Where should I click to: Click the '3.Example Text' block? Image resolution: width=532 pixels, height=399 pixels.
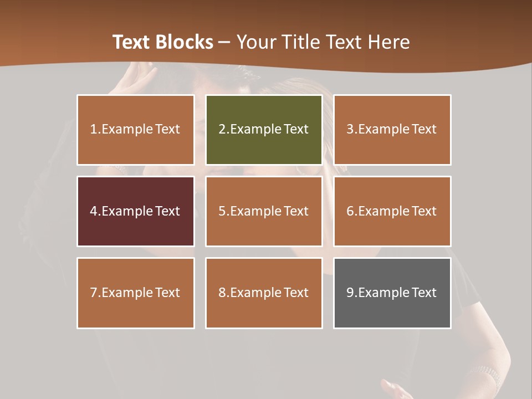(392, 130)
